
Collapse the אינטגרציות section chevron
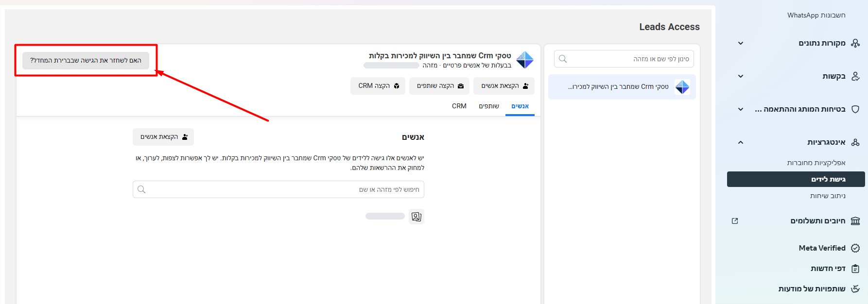pyautogui.click(x=741, y=142)
